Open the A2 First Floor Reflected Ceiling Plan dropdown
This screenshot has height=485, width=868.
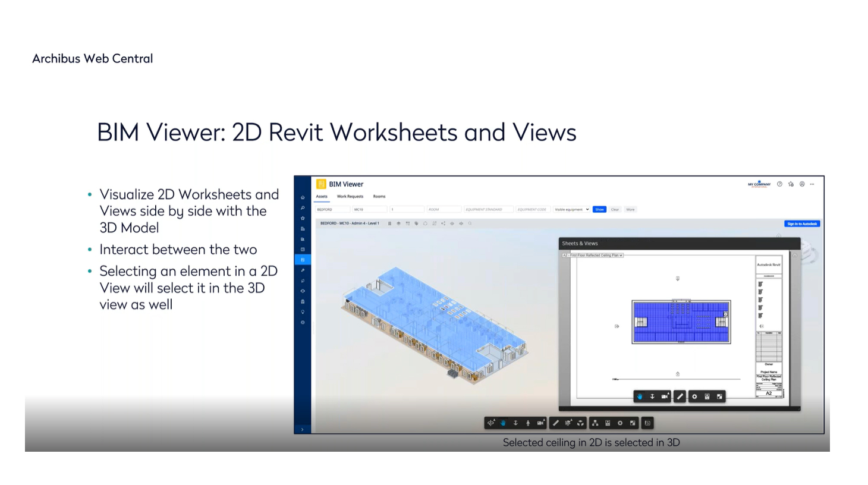pyautogui.click(x=593, y=255)
